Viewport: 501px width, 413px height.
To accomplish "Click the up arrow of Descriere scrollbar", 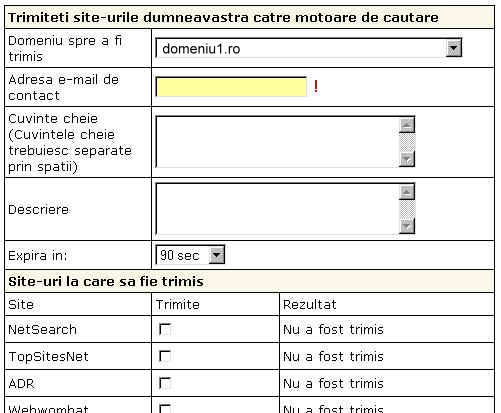I will (x=407, y=192).
